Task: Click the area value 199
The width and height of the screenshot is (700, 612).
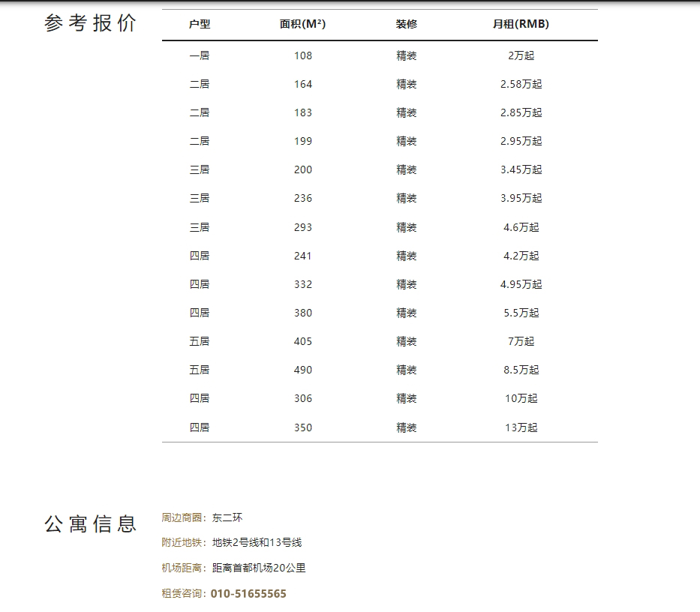Action: pos(303,142)
